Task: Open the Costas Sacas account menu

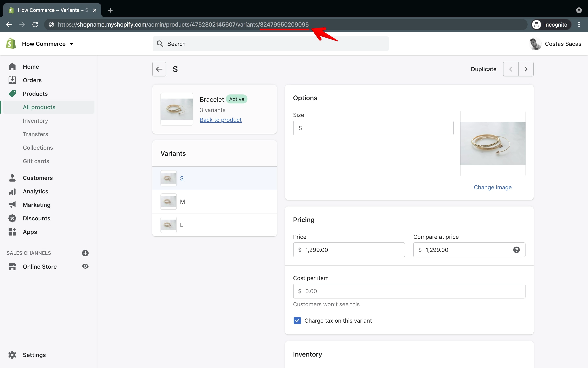Action: (x=555, y=44)
